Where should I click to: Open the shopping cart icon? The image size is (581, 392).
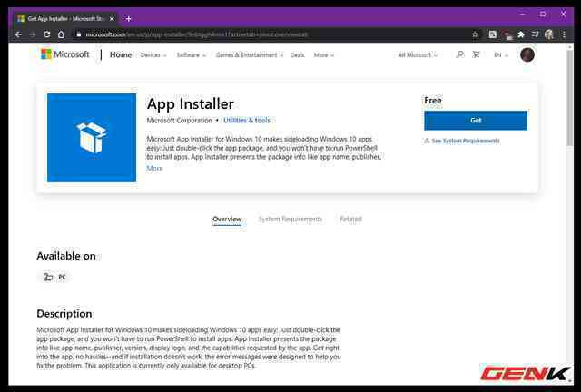[476, 54]
